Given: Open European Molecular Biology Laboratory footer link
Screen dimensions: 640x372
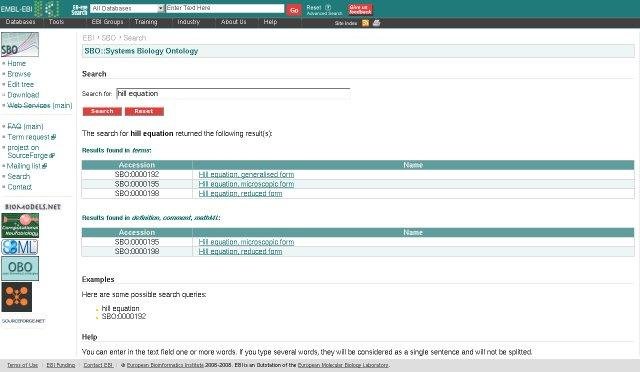Looking at the screenshot, I should (x=343, y=365).
